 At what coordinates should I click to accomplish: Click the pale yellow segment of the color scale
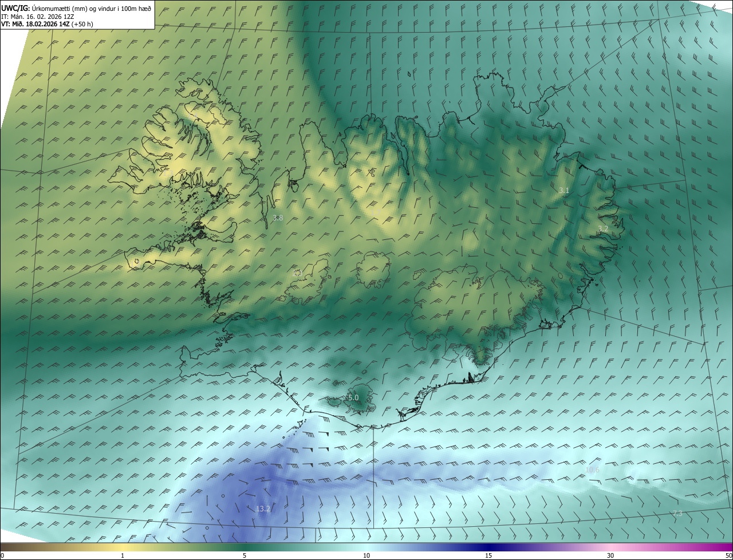click(123, 547)
